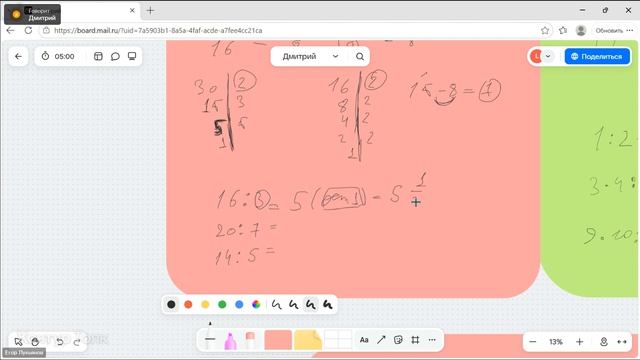Choose the second stroke width

[293, 304]
